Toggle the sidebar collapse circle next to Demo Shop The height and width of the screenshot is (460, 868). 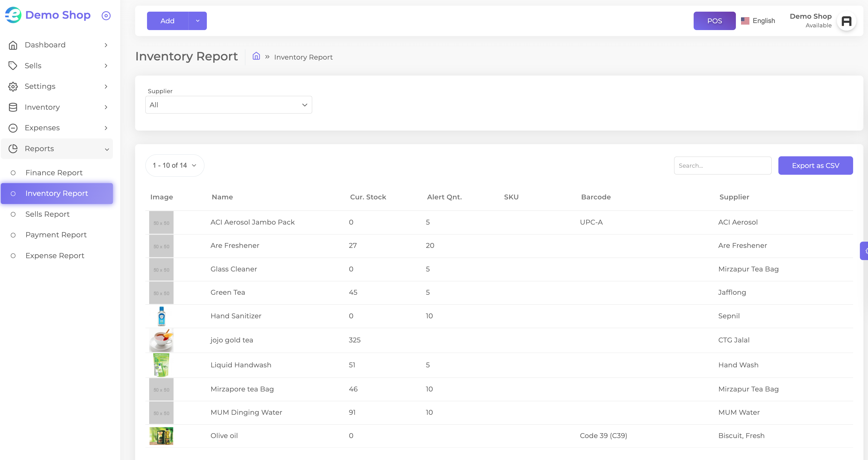pyautogui.click(x=106, y=15)
